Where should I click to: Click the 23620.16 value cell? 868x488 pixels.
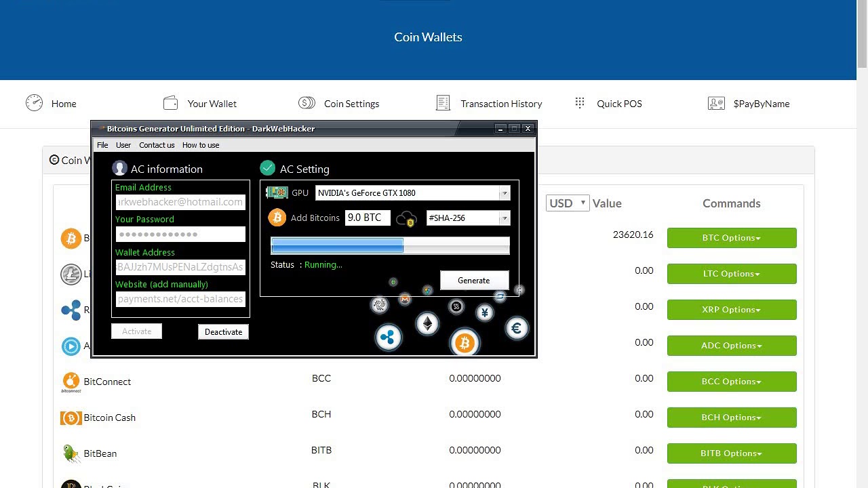point(633,235)
